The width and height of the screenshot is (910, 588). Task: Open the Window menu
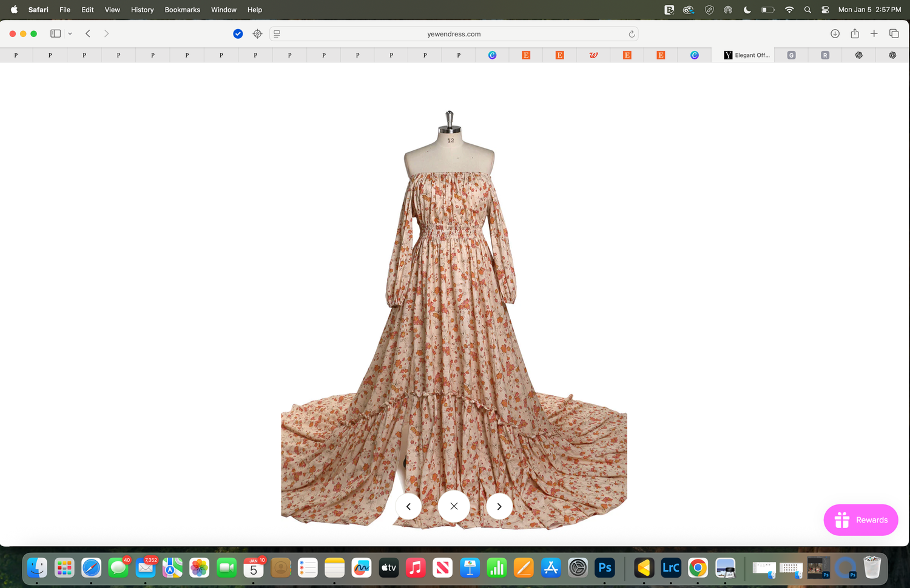click(x=224, y=10)
